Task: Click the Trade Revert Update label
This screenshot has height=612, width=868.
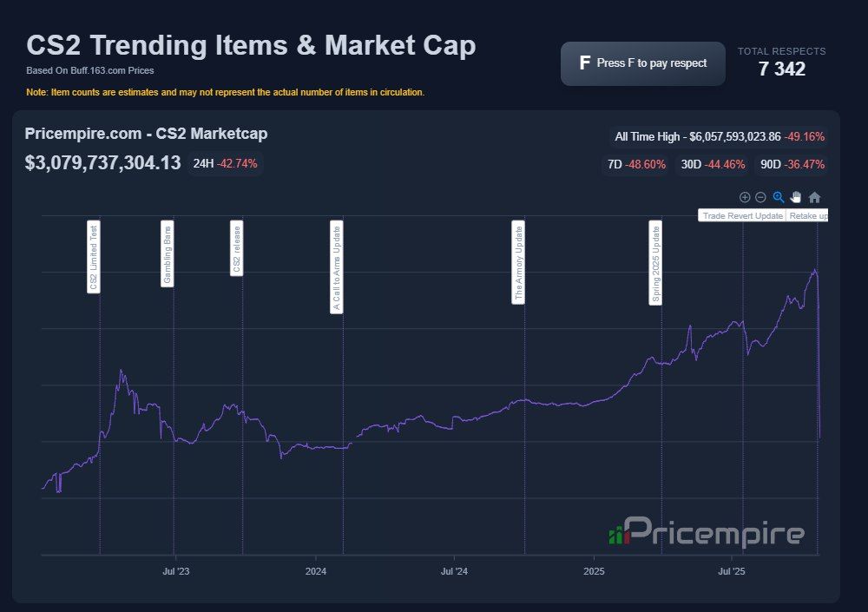Action: 742,216
